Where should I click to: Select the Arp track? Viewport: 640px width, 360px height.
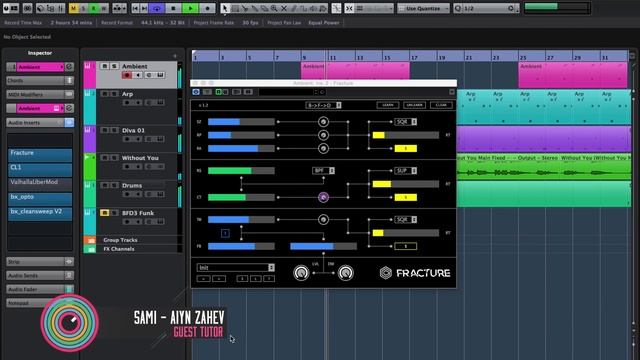click(x=127, y=94)
